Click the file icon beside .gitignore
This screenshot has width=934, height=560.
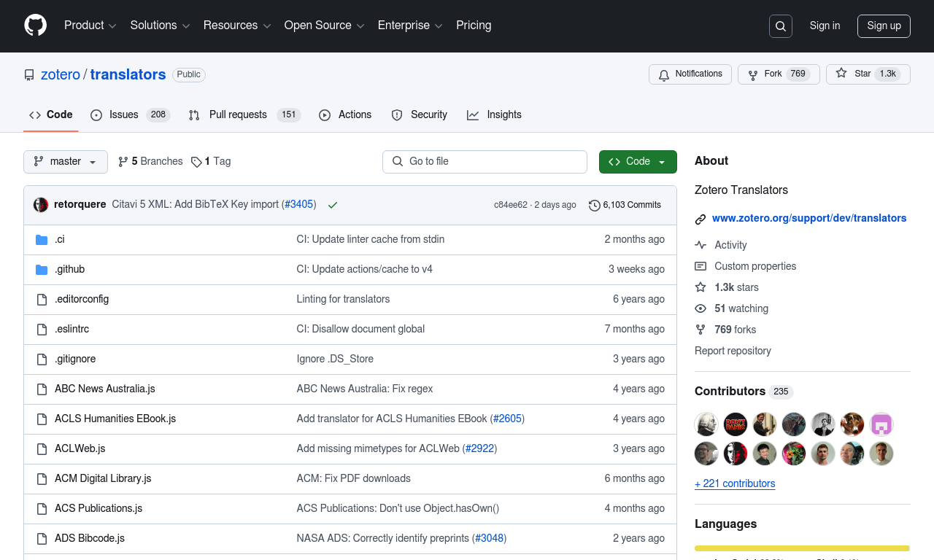[42, 359]
